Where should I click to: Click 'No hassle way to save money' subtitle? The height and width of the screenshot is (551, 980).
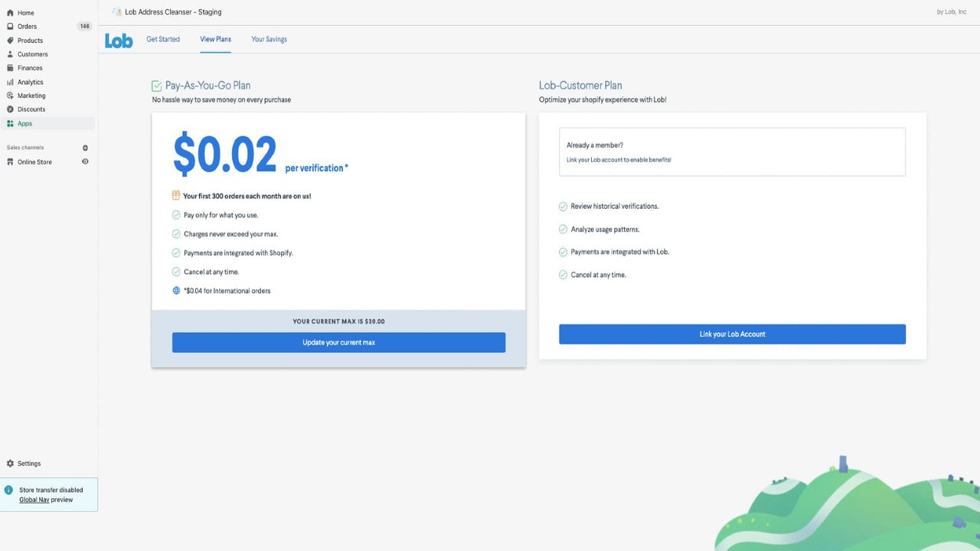[x=221, y=99]
